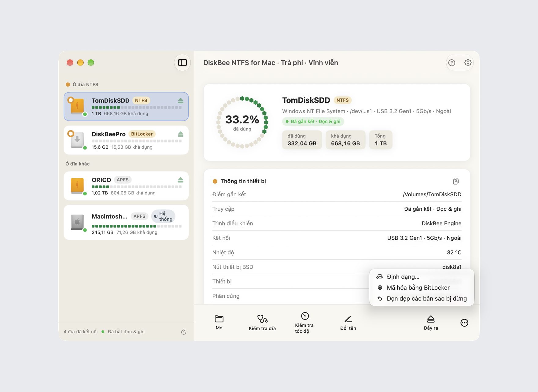The width and height of the screenshot is (538, 392).
Task: Eject DiskBeePro drive in sidebar
Action: point(181,134)
